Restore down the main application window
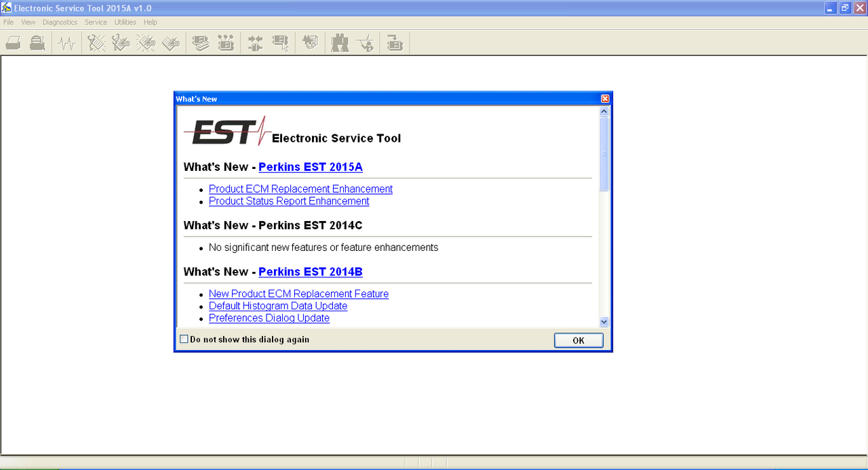This screenshot has height=470, width=868. [x=845, y=8]
